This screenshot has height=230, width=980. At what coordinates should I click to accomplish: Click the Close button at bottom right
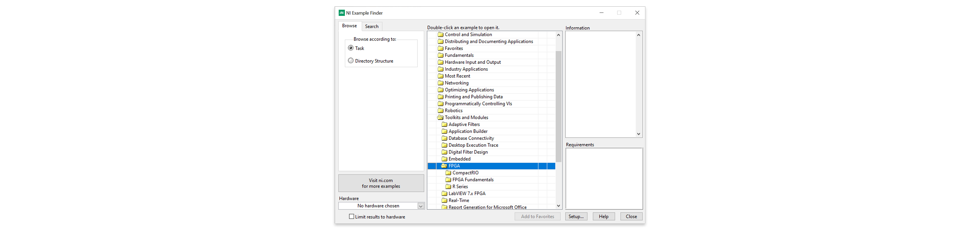pyautogui.click(x=632, y=216)
